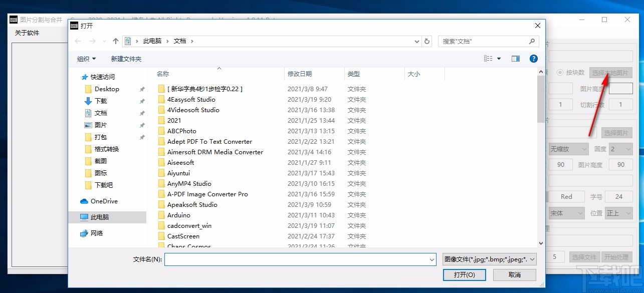Open recent locations dropdown arrow
The image size is (644, 293).
105,41
